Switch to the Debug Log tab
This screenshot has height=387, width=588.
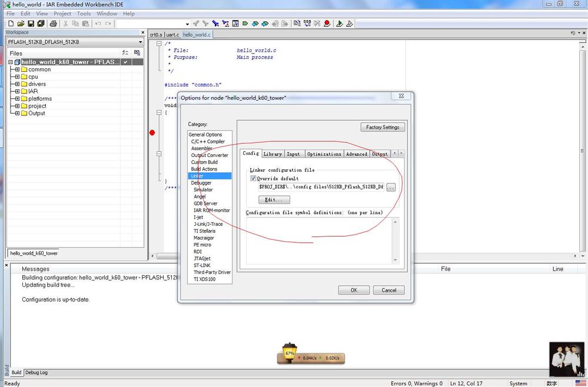(x=36, y=372)
